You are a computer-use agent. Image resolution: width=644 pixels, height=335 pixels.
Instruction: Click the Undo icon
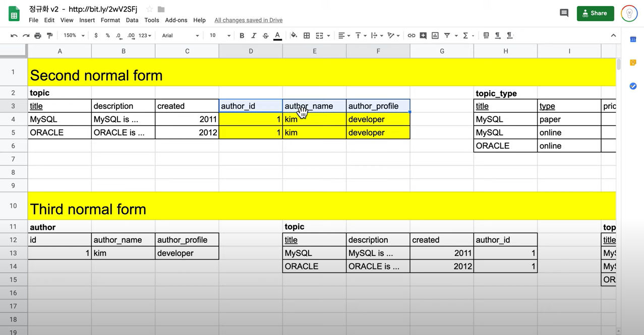[x=14, y=36]
